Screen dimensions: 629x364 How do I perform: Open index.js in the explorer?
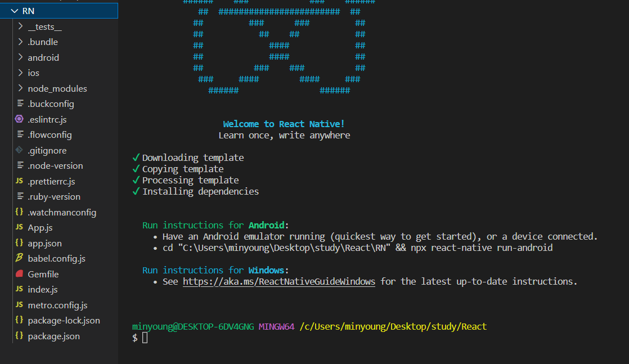pyautogui.click(x=43, y=289)
